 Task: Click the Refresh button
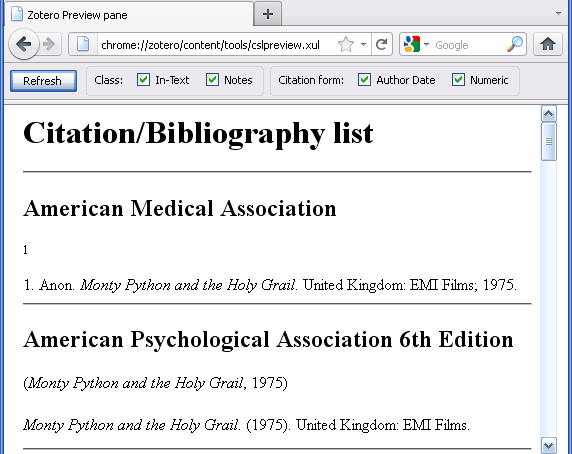pyautogui.click(x=43, y=81)
